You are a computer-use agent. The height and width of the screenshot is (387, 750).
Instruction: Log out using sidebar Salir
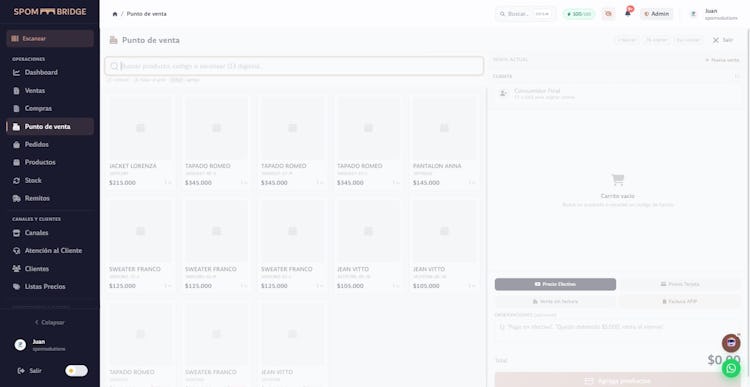[30, 371]
